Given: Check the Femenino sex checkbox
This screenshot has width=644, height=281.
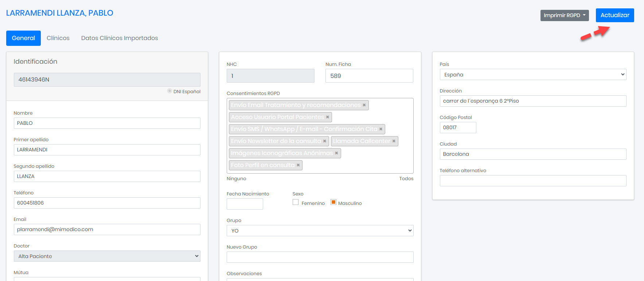Looking at the screenshot, I should pyautogui.click(x=296, y=202).
